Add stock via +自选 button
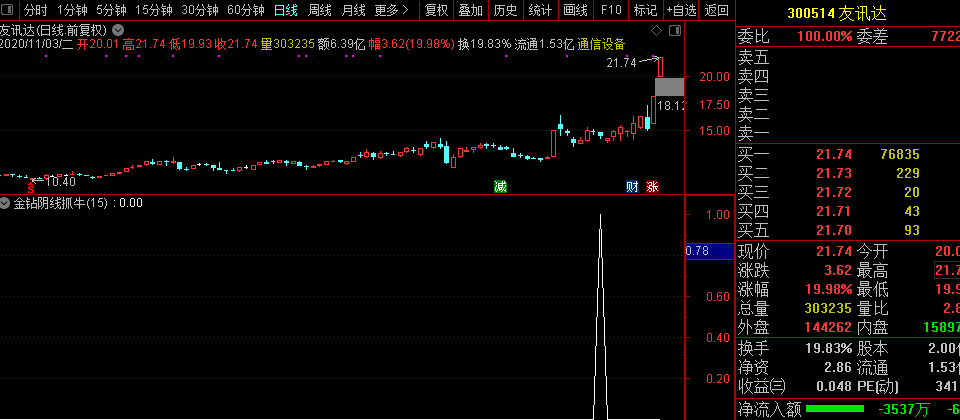Viewport: 960px width, 420px height. tap(680, 11)
